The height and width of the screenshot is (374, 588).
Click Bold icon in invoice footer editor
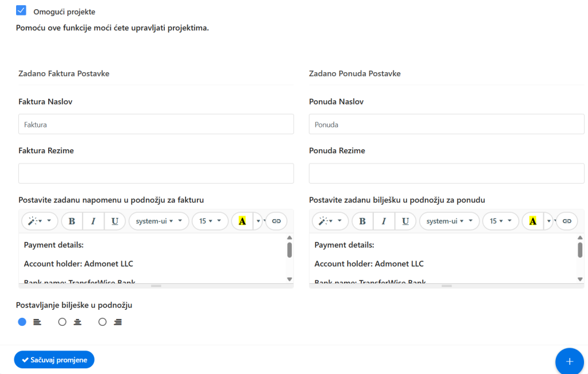[72, 221]
